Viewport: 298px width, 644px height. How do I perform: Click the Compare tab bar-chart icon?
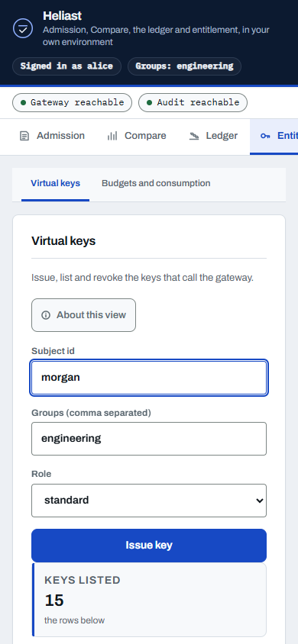point(112,136)
